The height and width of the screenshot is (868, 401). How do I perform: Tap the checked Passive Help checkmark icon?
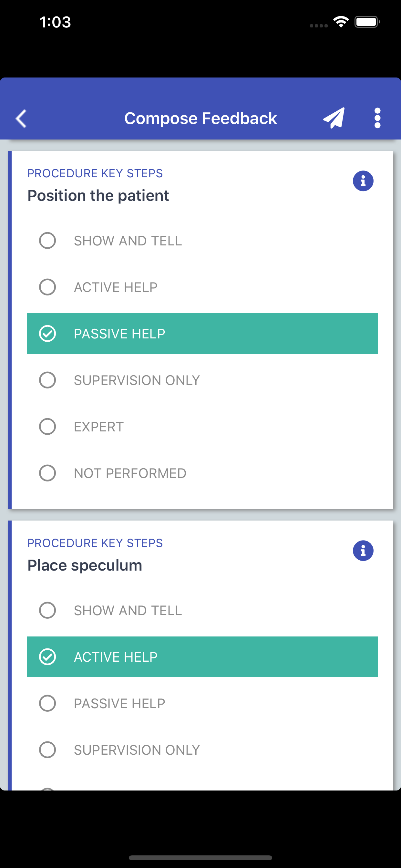pyautogui.click(x=48, y=333)
